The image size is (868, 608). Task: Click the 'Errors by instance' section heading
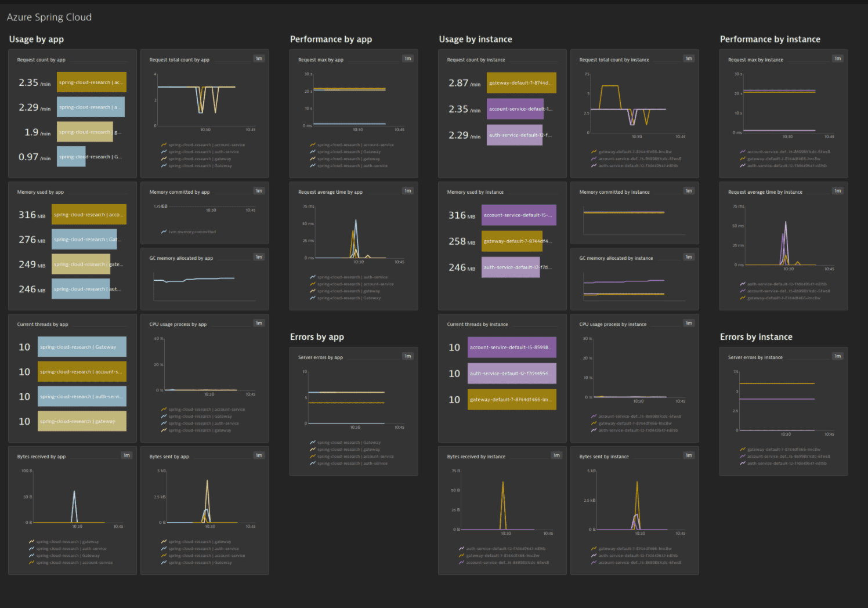point(757,337)
